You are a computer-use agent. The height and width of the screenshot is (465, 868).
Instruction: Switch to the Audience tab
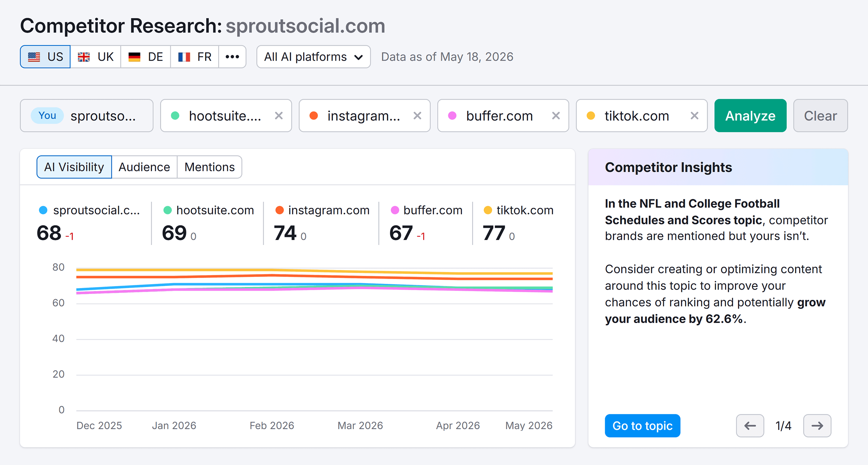tap(144, 167)
